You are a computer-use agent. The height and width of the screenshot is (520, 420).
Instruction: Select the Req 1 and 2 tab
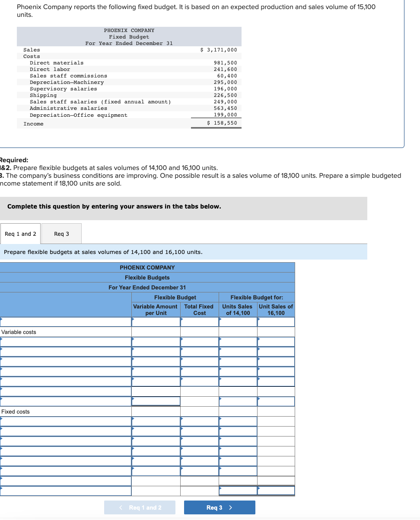20,234
